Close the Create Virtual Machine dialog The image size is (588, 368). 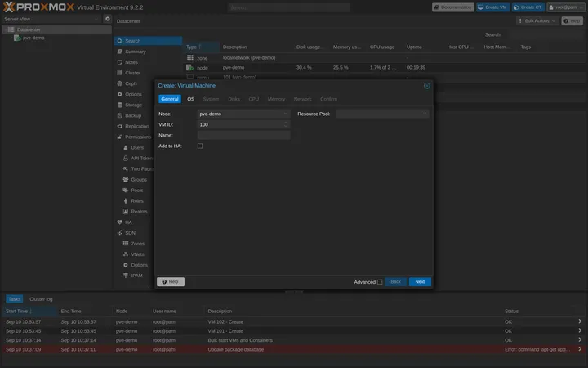click(427, 86)
